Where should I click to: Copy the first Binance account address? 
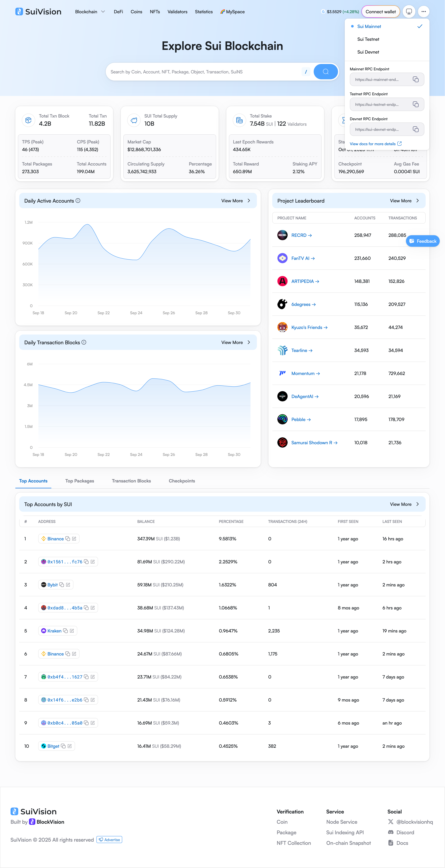[68, 539]
